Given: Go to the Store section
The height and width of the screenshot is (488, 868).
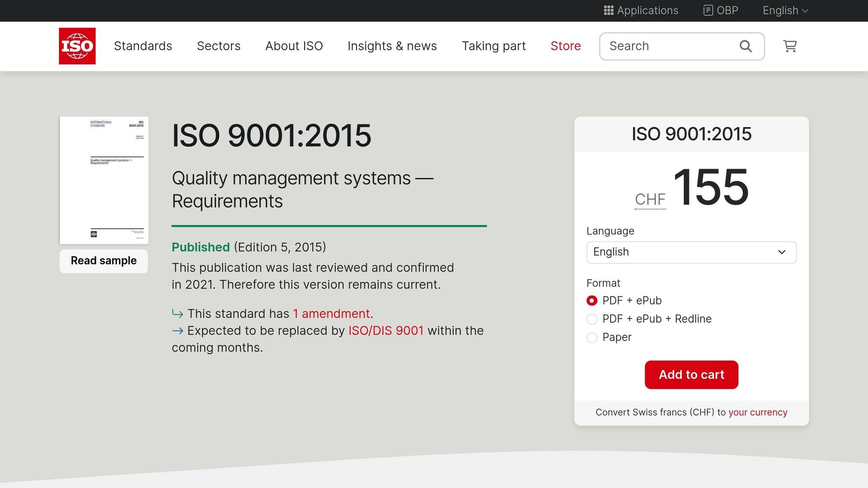Looking at the screenshot, I should [x=566, y=46].
